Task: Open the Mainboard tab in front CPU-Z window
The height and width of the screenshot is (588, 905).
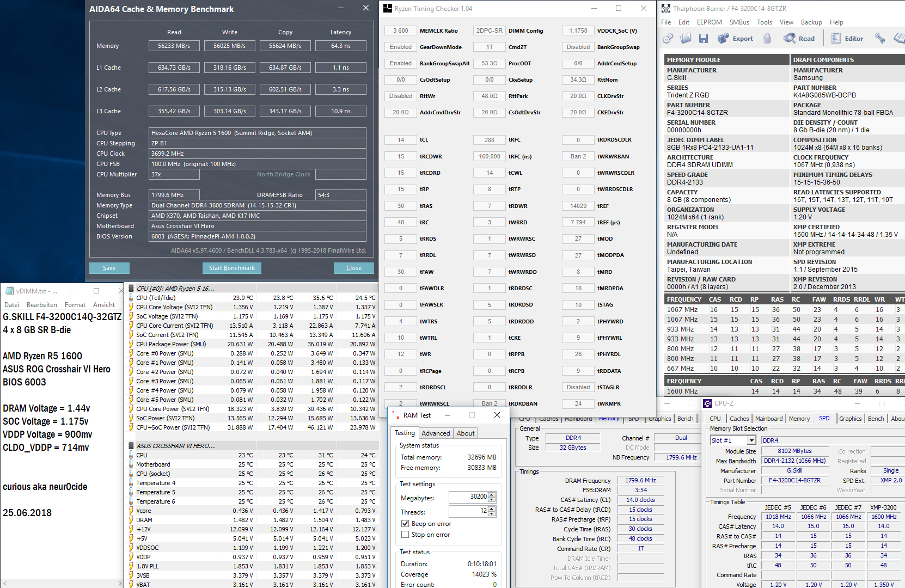Action: coord(769,419)
